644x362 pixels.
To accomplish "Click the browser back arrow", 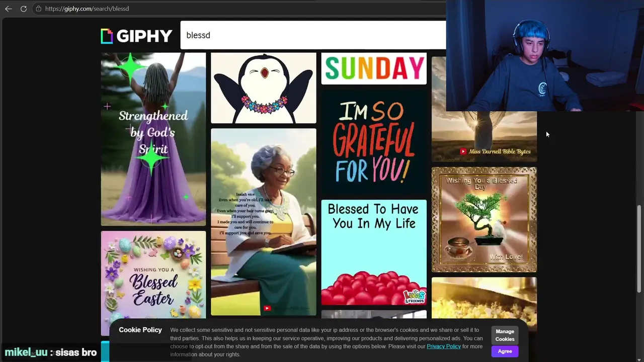I will click(x=8, y=9).
